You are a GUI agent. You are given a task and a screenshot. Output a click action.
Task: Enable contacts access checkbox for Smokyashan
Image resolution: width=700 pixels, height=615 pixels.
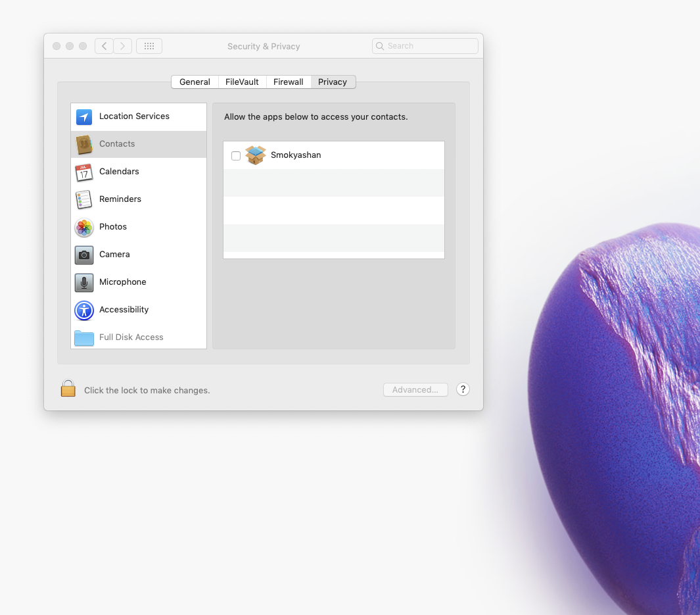click(236, 155)
